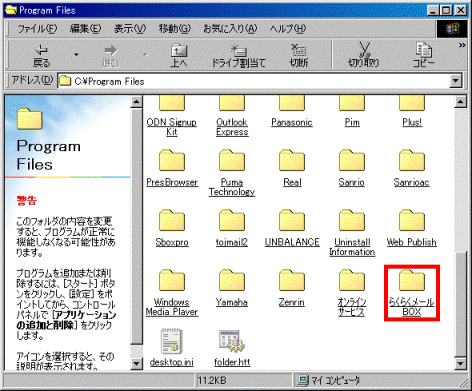Expand the toolbar overflow chevron

click(x=462, y=45)
